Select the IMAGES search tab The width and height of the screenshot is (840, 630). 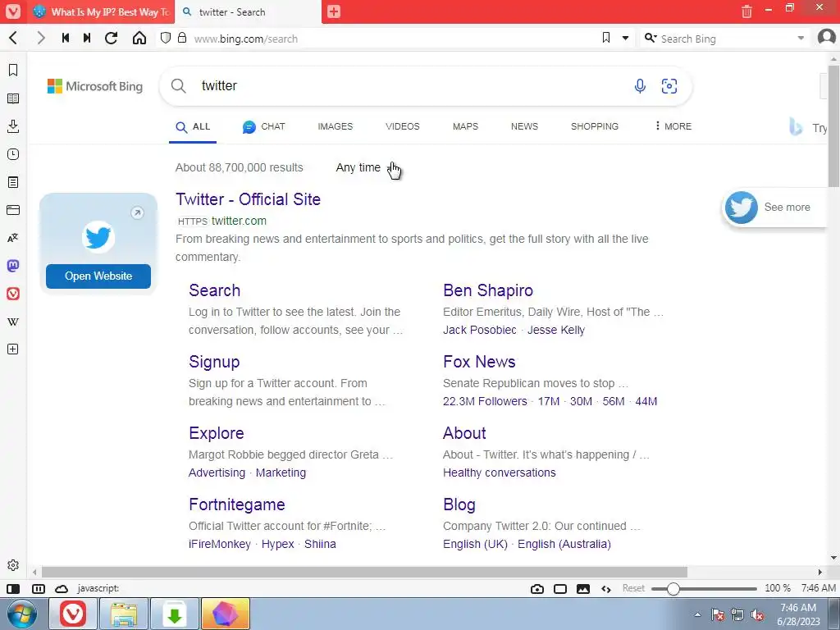pos(336,126)
